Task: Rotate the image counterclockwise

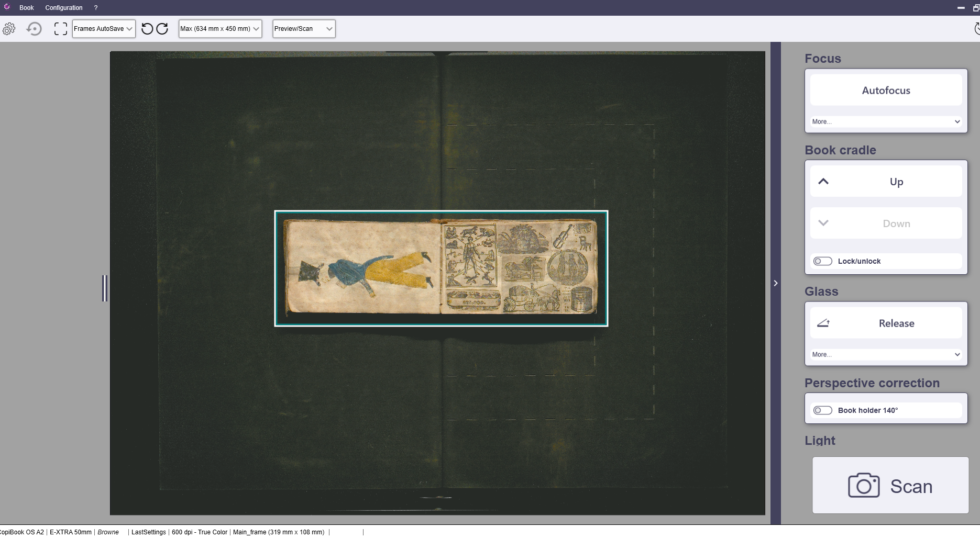Action: tap(147, 29)
